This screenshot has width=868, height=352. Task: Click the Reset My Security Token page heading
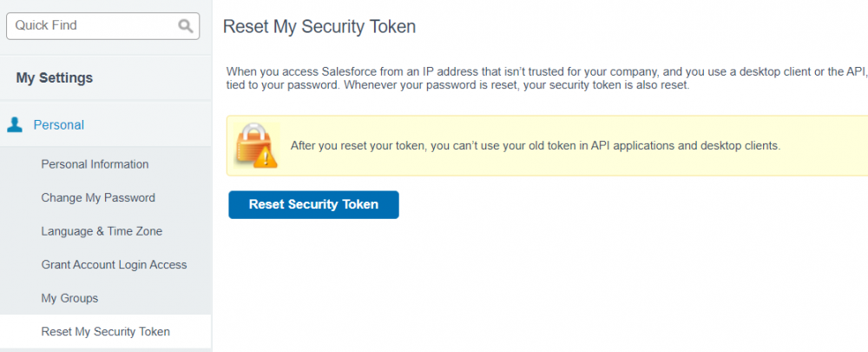pos(319,27)
